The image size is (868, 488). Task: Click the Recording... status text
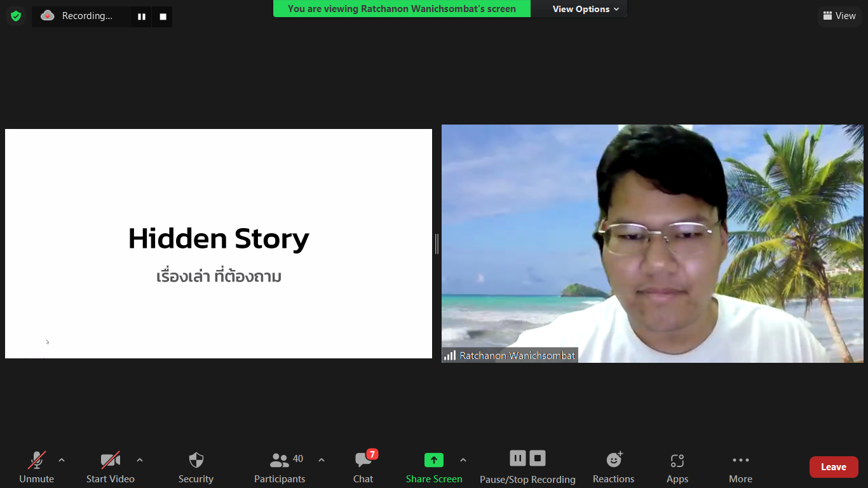tap(87, 16)
